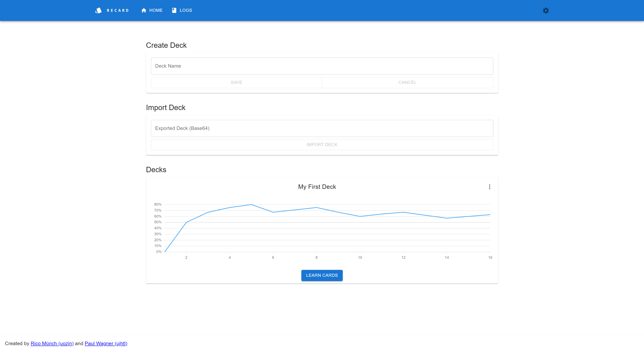Open Rico Münch's profile link

[52, 343]
